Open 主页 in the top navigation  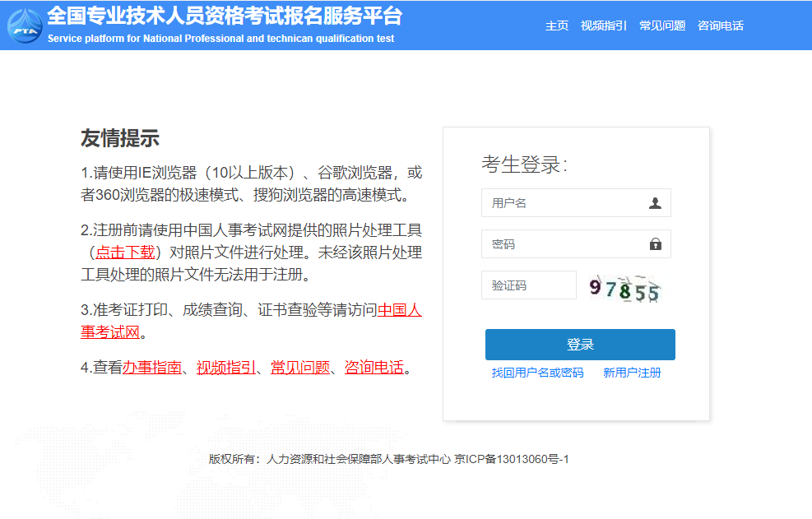tap(557, 25)
